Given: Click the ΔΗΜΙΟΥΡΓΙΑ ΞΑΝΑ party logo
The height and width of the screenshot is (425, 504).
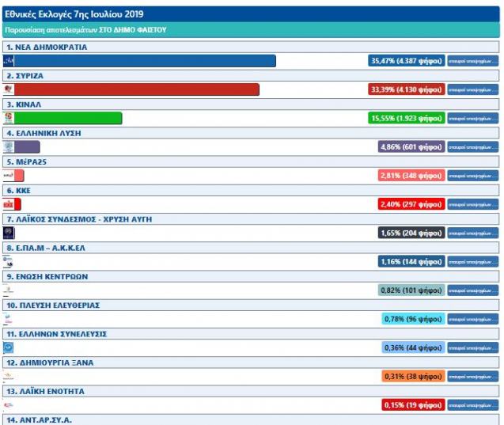Looking at the screenshot, I should click(9, 377).
